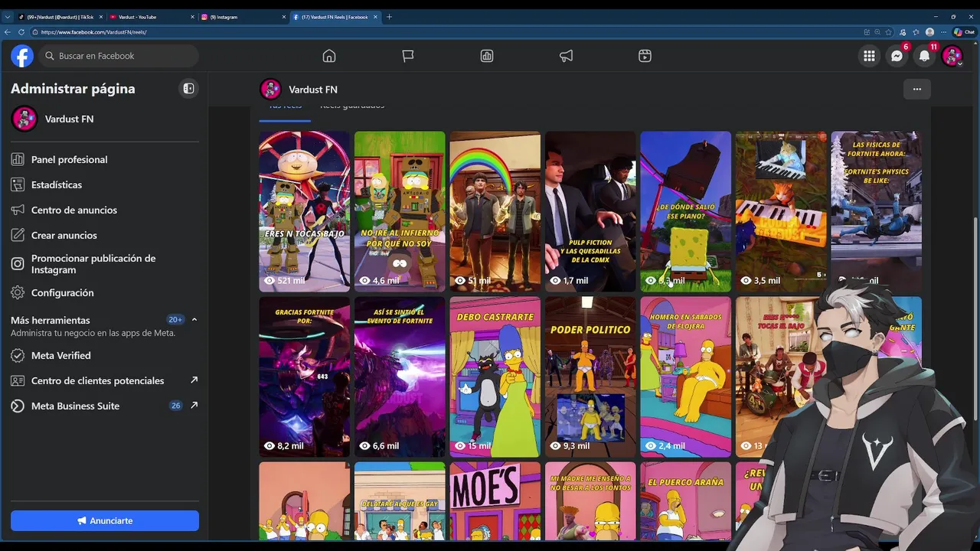This screenshot has width=980, height=551.
Task: Open the Ads megaphone icon in top nav
Action: coord(566,56)
